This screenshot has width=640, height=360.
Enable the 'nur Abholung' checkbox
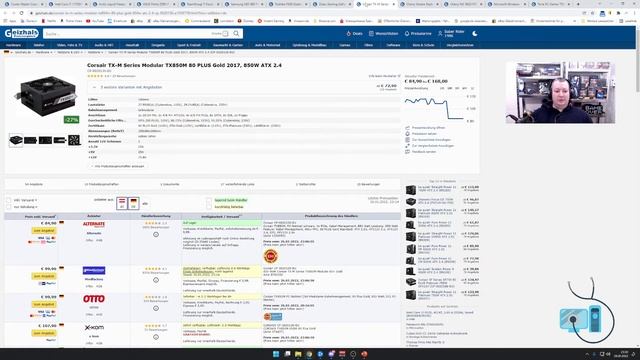point(9,207)
